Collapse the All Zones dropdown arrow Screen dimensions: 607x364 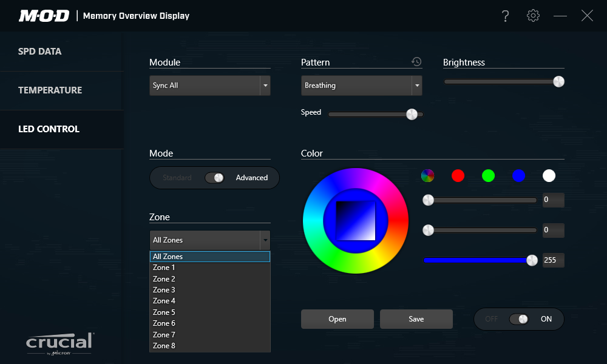coord(265,240)
